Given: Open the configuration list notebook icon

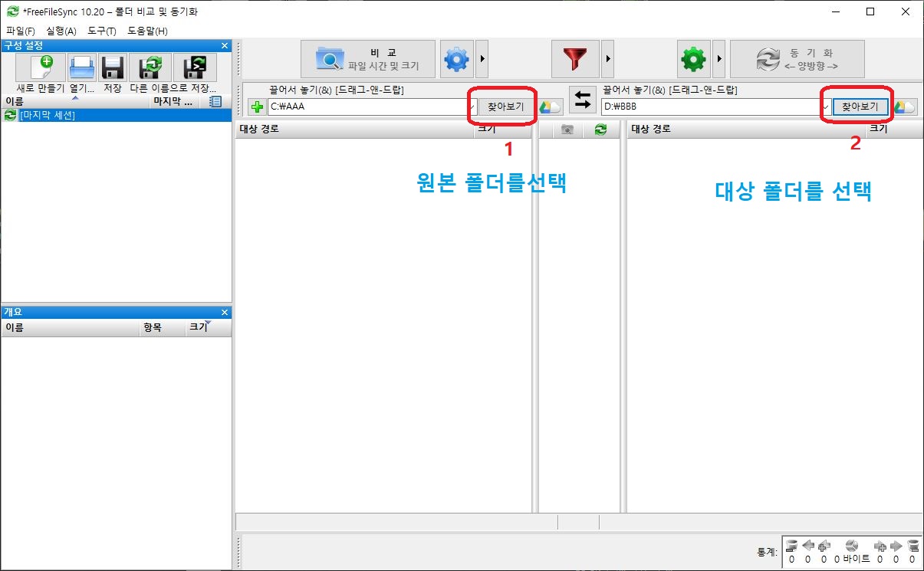Looking at the screenshot, I should (x=215, y=101).
